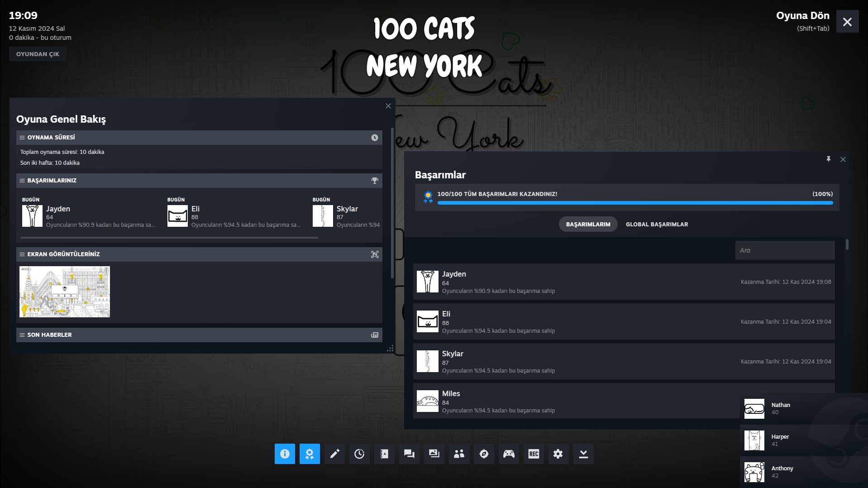Click the Anthony achievement notification
Image resolution: width=868 pixels, height=488 pixels.
tap(804, 472)
